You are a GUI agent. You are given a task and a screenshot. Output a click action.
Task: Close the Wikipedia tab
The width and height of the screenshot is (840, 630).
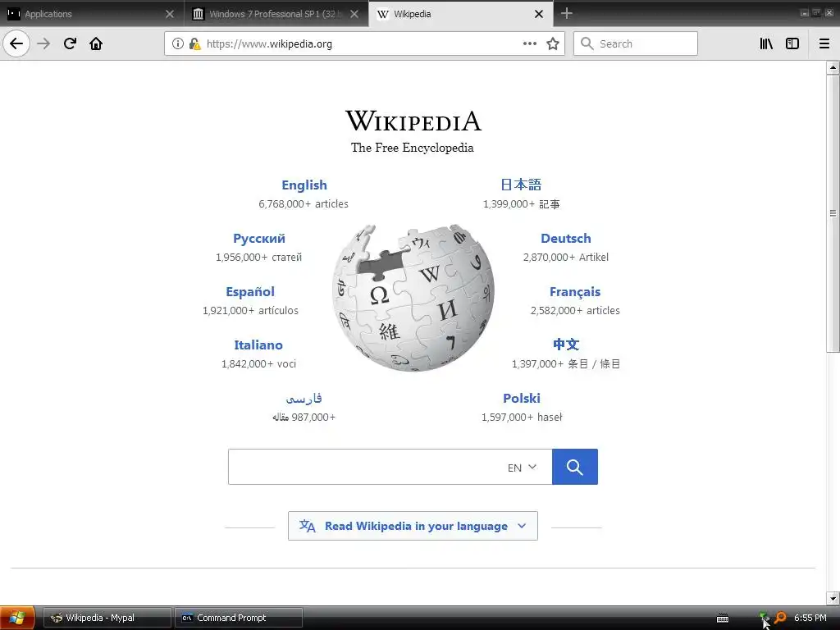pos(539,14)
